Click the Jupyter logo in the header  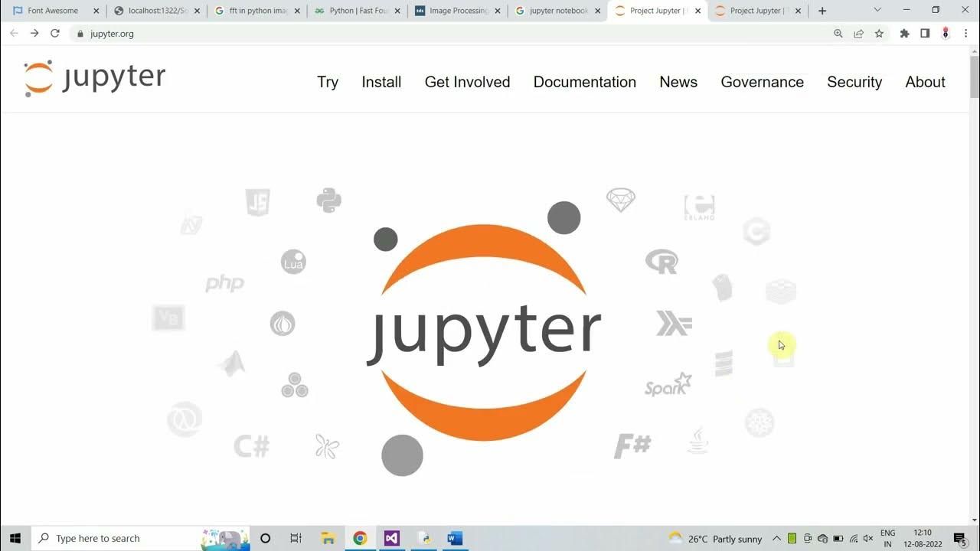click(x=94, y=78)
